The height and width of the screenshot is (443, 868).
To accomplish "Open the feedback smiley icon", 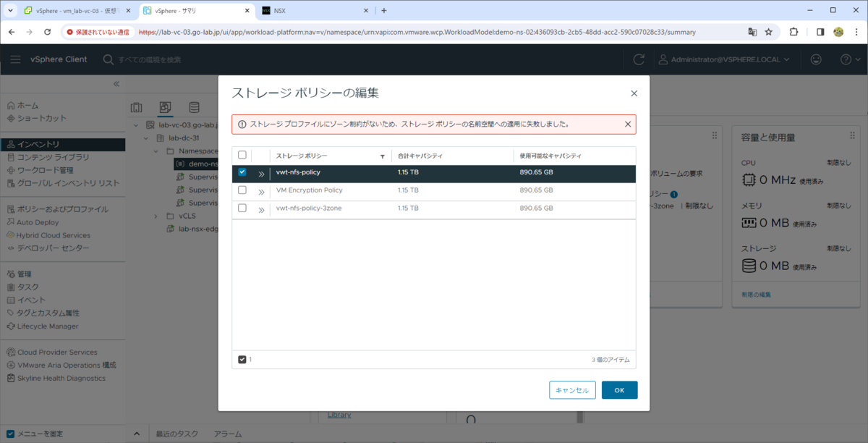I will click(816, 59).
